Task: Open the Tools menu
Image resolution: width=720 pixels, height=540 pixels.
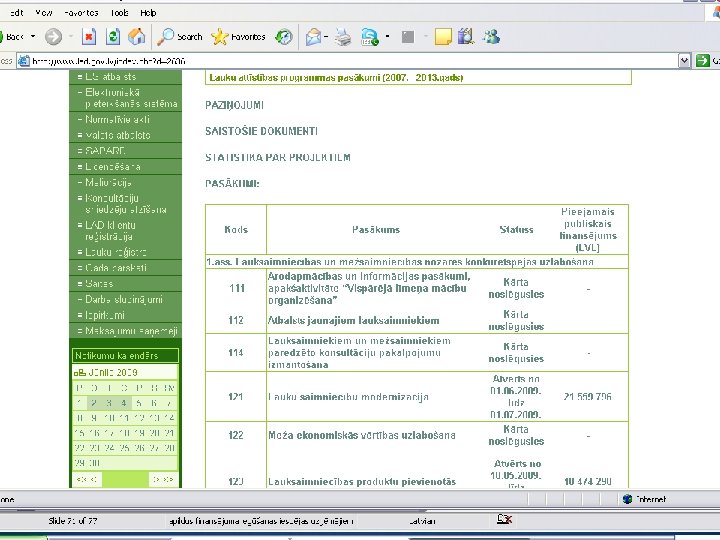Action: pos(119,13)
